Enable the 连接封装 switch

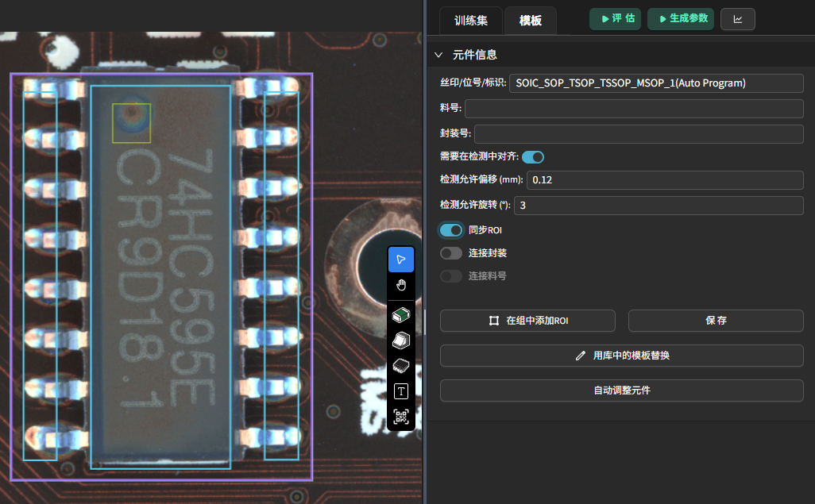[451, 253]
